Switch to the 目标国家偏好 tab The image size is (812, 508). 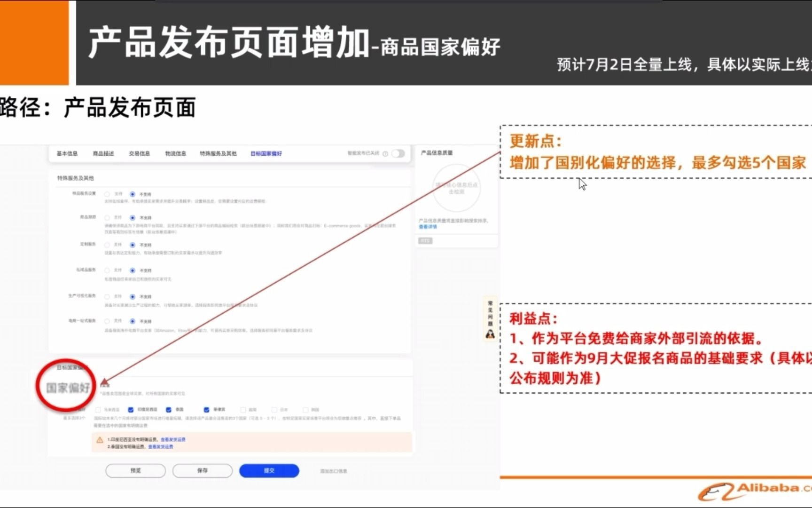[x=266, y=153]
